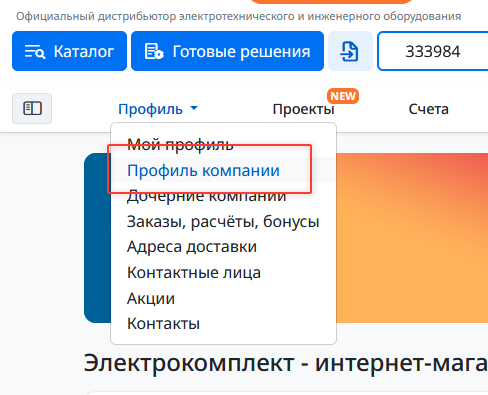This screenshot has height=395, width=488.
Task: Click the Электрокомплект - интернет-магазин heading
Action: 286,363
